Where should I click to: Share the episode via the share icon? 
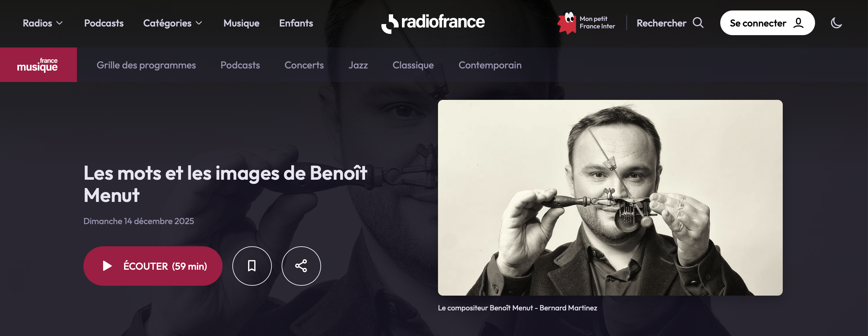coord(301,266)
